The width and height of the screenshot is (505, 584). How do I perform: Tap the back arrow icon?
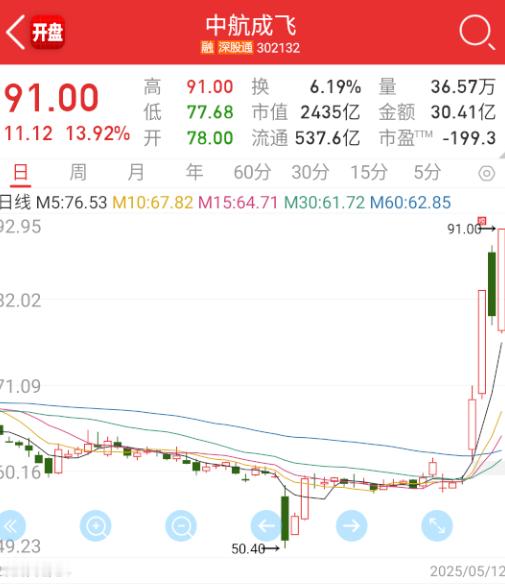point(16,32)
